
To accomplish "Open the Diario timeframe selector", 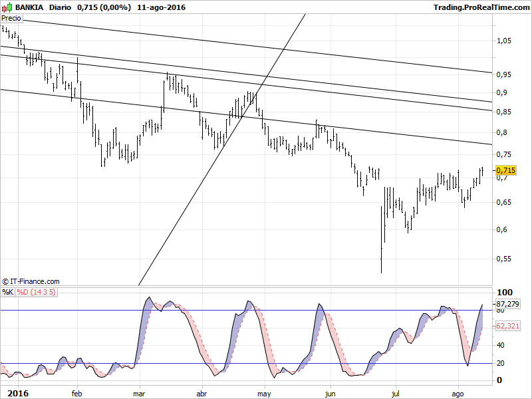I will pyautogui.click(x=62, y=7).
